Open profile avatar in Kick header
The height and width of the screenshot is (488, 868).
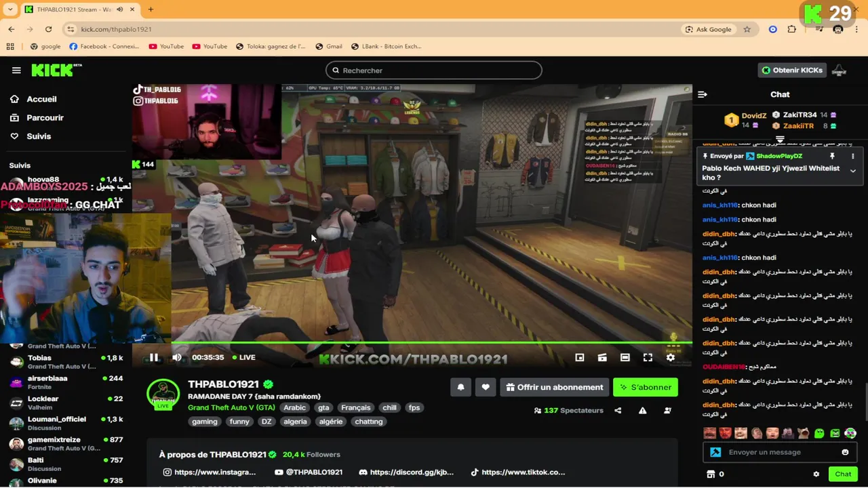[x=839, y=70]
